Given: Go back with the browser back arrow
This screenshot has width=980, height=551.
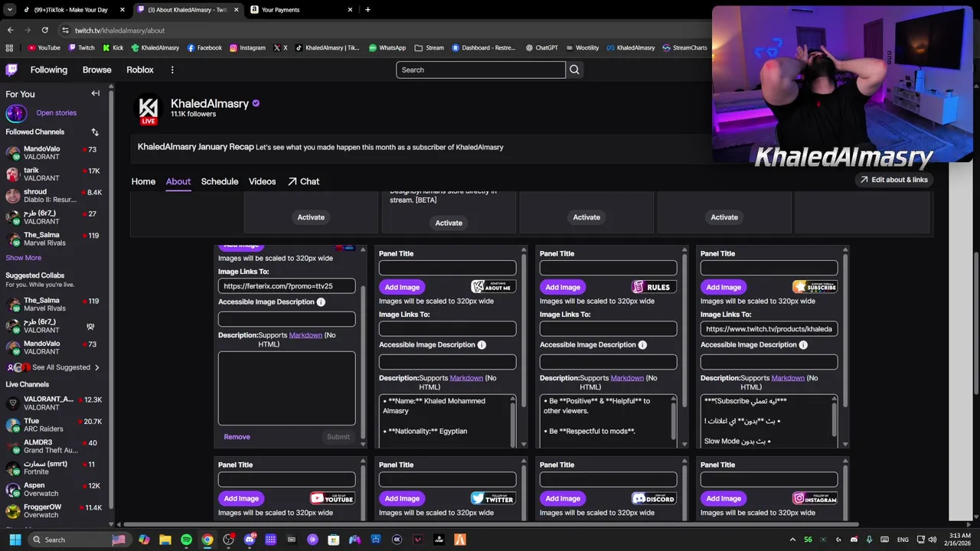Looking at the screenshot, I should (x=10, y=30).
